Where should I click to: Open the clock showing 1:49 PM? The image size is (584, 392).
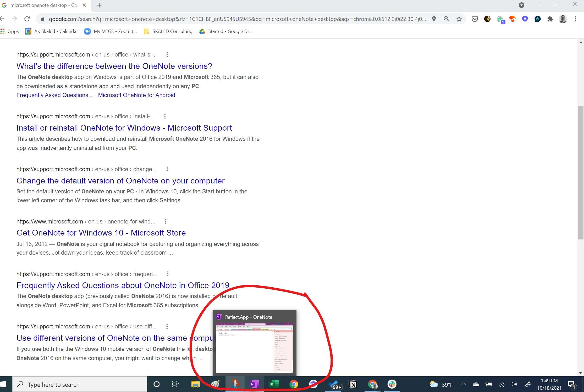pyautogui.click(x=549, y=384)
